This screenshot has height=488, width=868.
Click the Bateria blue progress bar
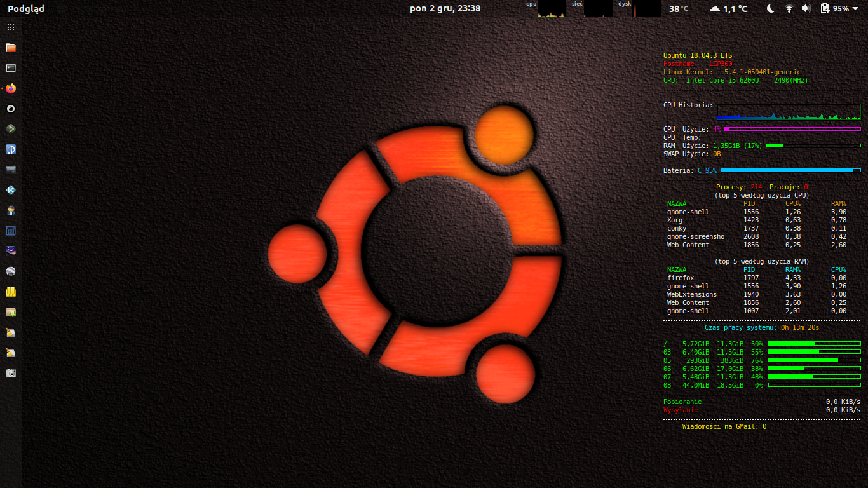(790, 170)
